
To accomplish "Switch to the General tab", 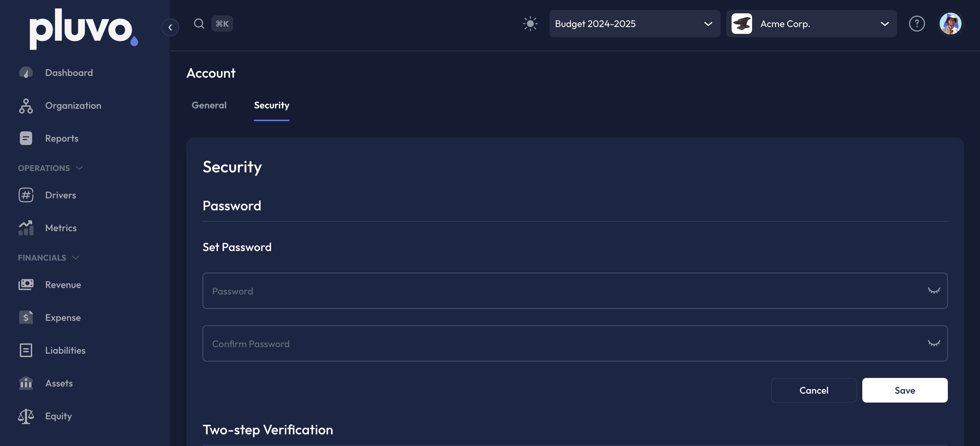I will (209, 105).
